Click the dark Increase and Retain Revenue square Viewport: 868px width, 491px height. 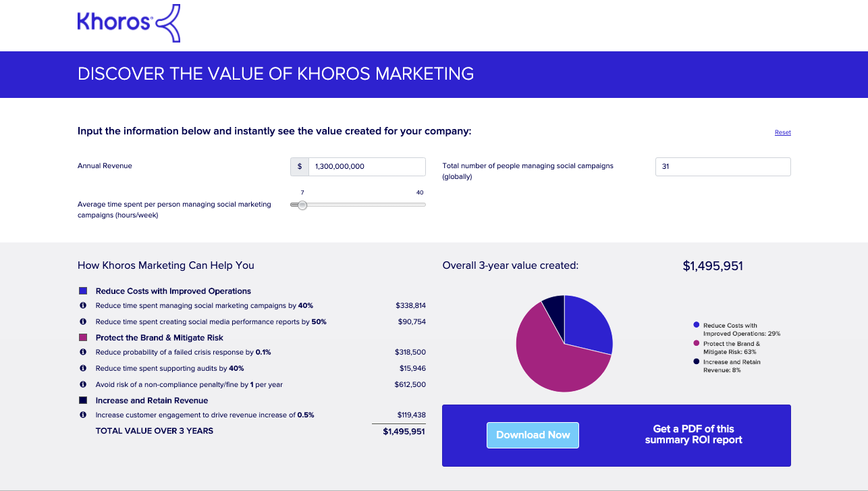(x=83, y=400)
